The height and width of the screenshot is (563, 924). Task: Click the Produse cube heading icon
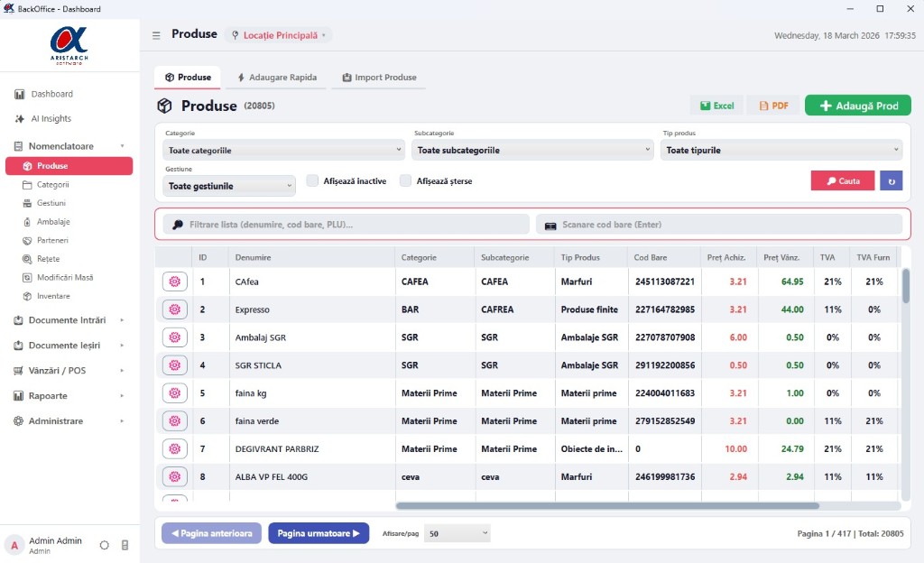click(x=164, y=106)
